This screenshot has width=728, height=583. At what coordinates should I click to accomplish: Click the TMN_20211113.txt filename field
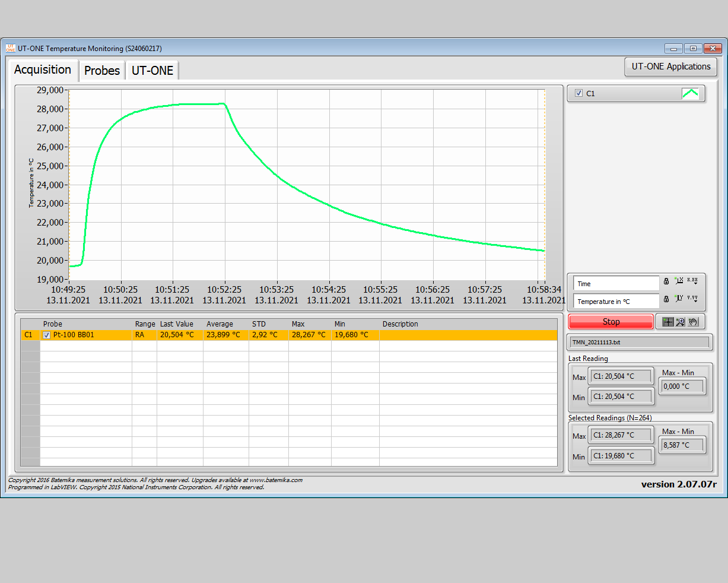tap(639, 342)
